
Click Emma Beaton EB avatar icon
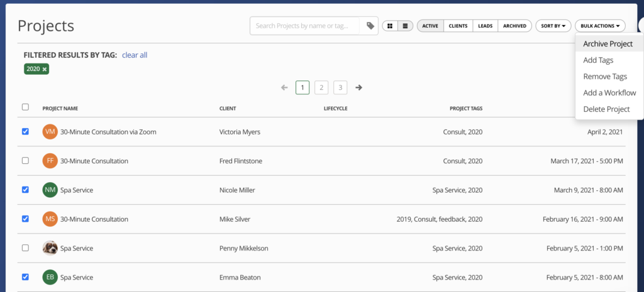click(50, 277)
